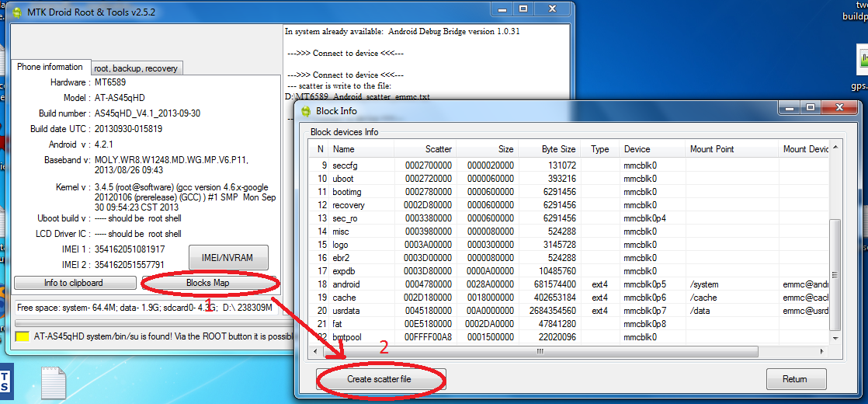Image resolution: width=868 pixels, height=404 pixels.
Task: Click the yellow root status indicator square
Action: pos(22,336)
